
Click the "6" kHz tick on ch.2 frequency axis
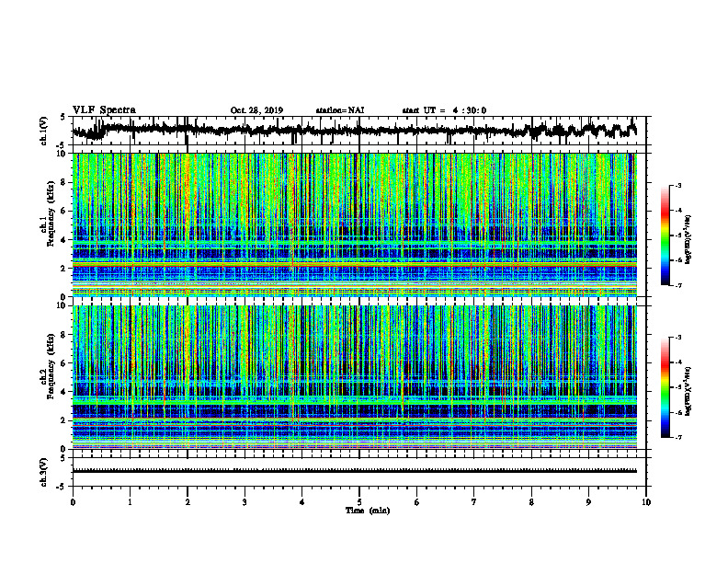(x=65, y=363)
